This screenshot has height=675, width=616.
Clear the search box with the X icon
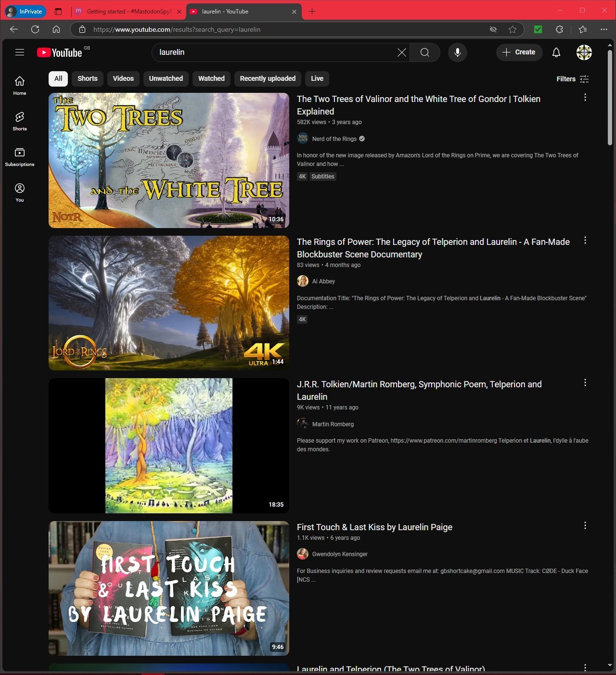[402, 52]
